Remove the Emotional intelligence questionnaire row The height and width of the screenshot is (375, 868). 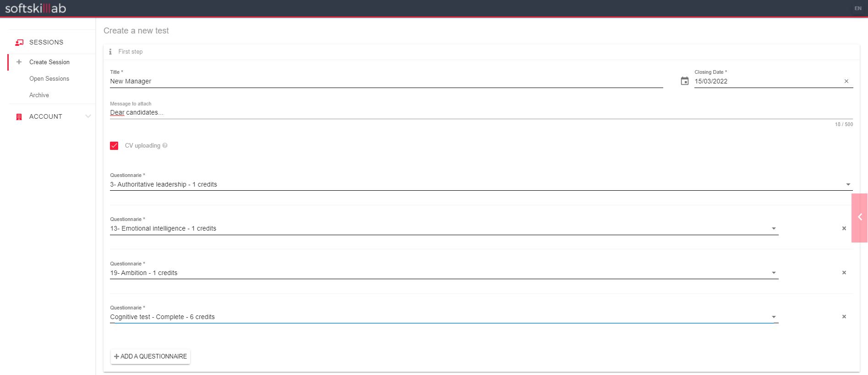click(x=844, y=228)
